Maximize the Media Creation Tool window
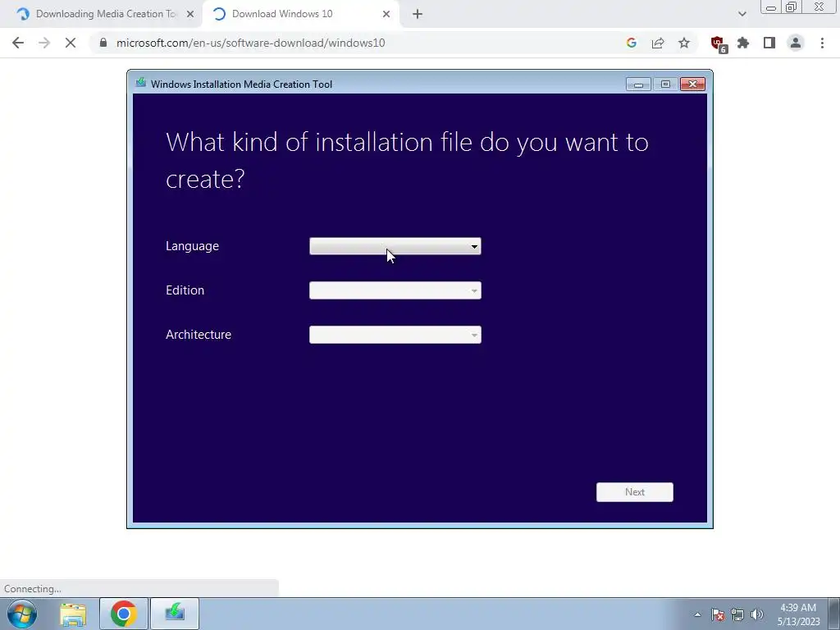This screenshot has height=630, width=840. [665, 84]
